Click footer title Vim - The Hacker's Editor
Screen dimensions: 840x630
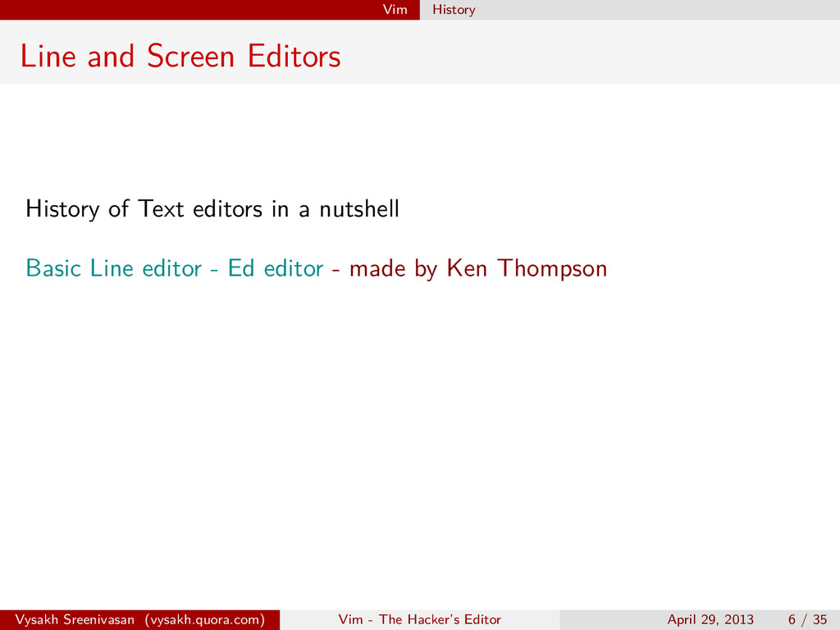(x=419, y=620)
